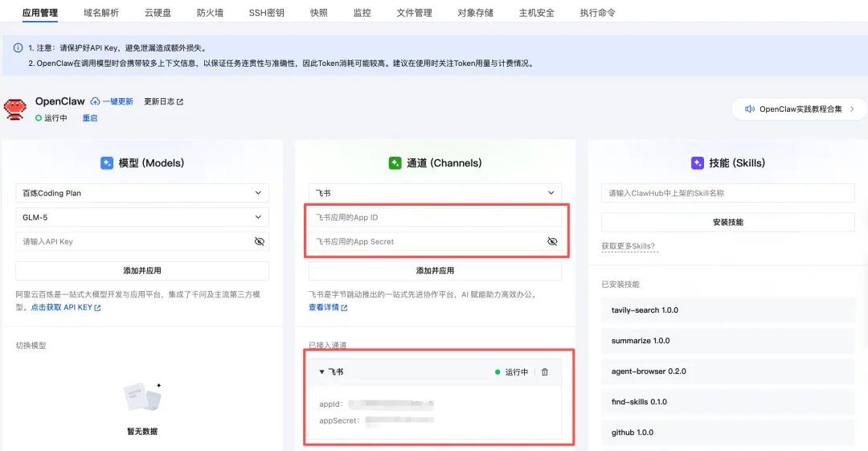Image resolution: width=868 pixels, height=451 pixels.
Task: Open the 更新日志 link
Action: click(x=159, y=101)
